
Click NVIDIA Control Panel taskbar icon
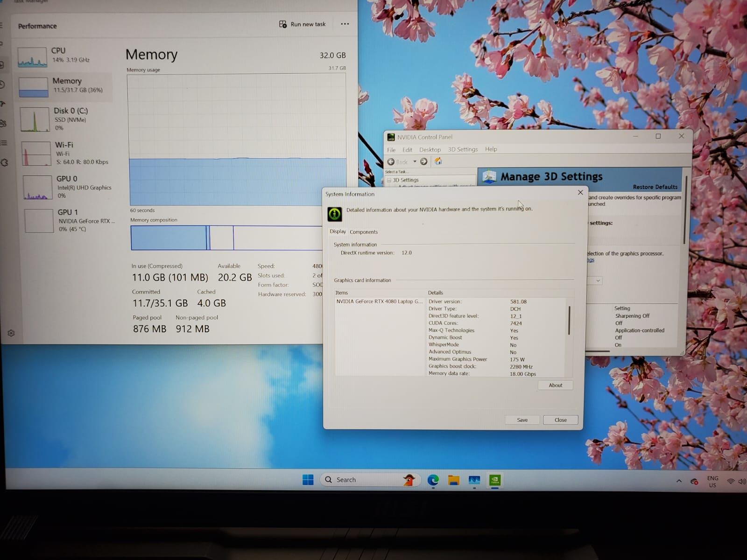[495, 480]
